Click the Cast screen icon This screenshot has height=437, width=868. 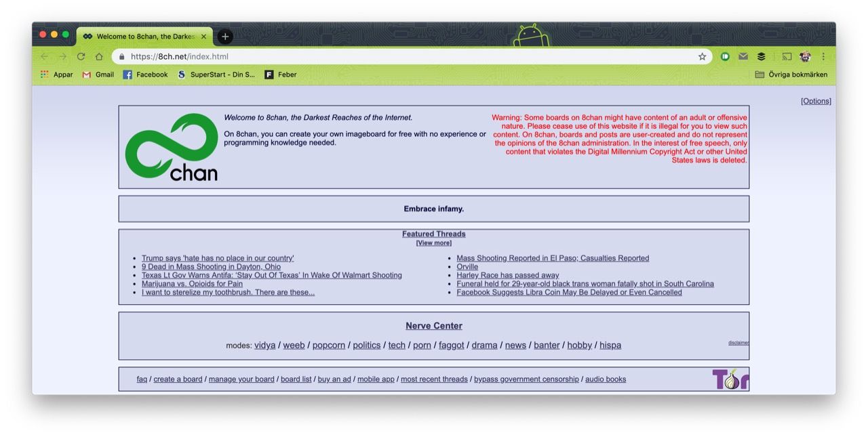[787, 57]
